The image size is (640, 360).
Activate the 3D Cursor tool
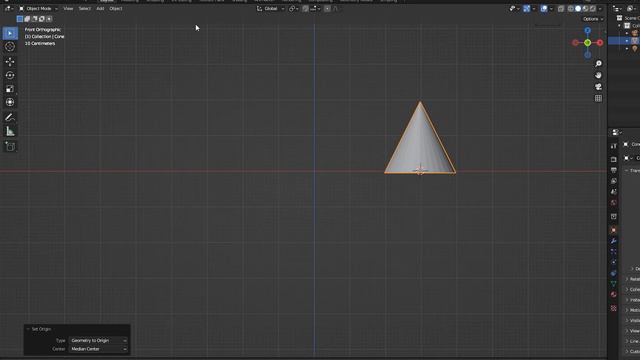(10, 47)
